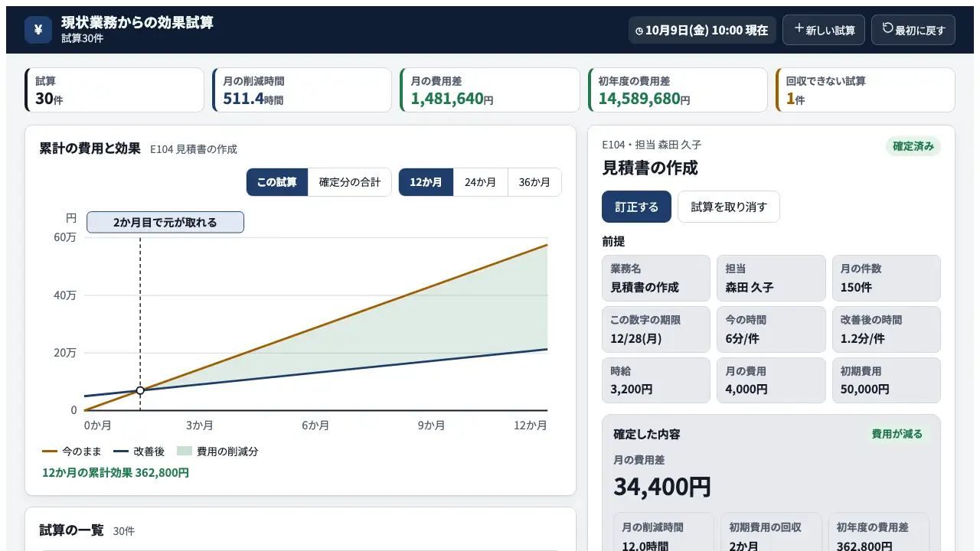
Task: Switch chart to 24か月
Action: click(481, 182)
